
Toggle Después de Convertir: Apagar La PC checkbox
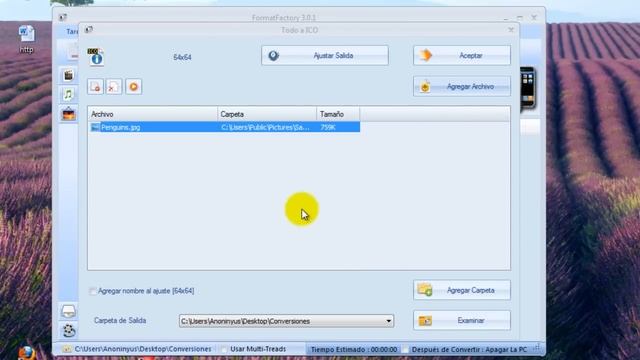405,349
